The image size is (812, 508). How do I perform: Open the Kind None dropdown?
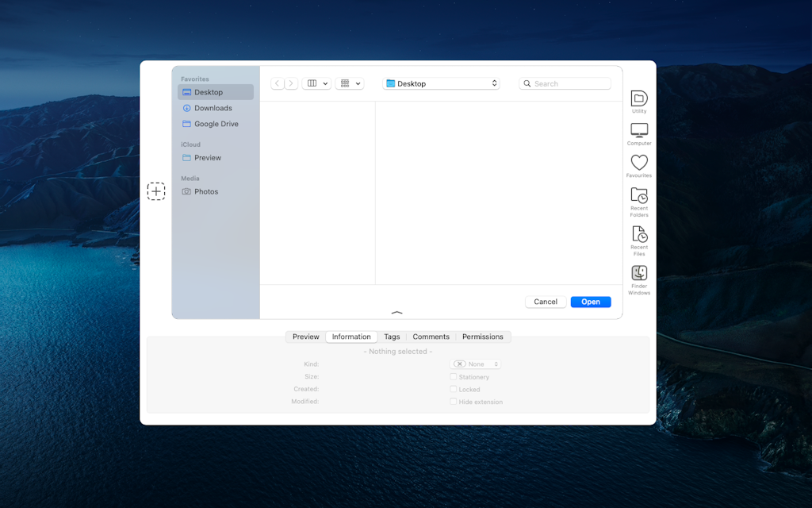tap(475, 364)
